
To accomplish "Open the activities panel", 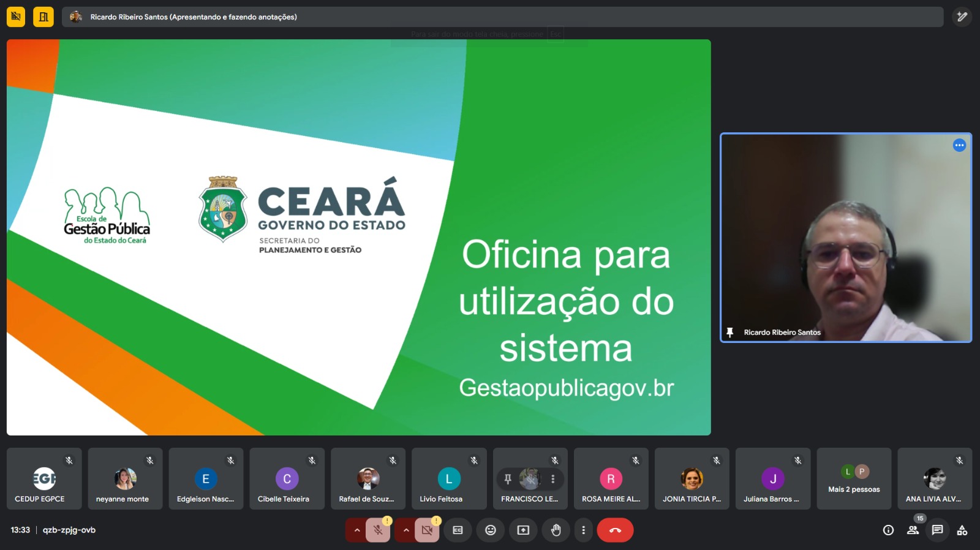I will [962, 530].
